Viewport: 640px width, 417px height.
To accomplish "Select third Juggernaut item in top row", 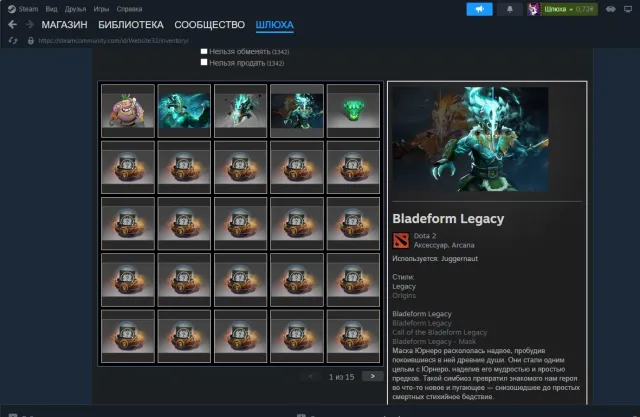I will tap(240, 111).
